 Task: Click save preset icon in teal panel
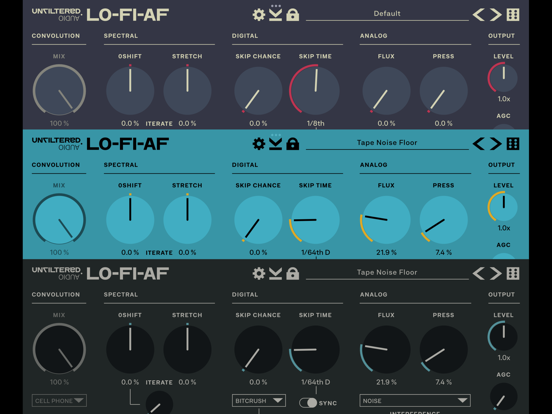coord(275,144)
